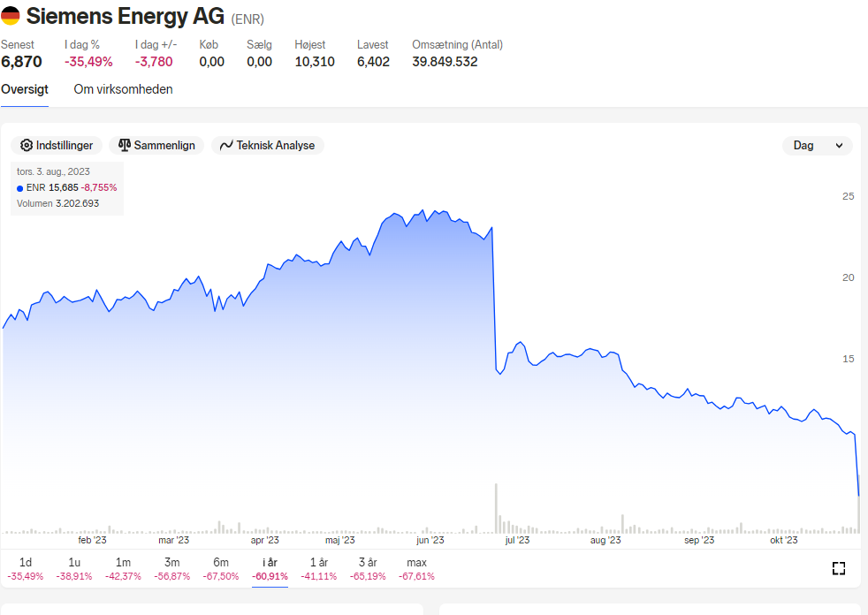This screenshot has height=615, width=868.
Task: Click the Lavest value 6,402
Action: point(373,62)
